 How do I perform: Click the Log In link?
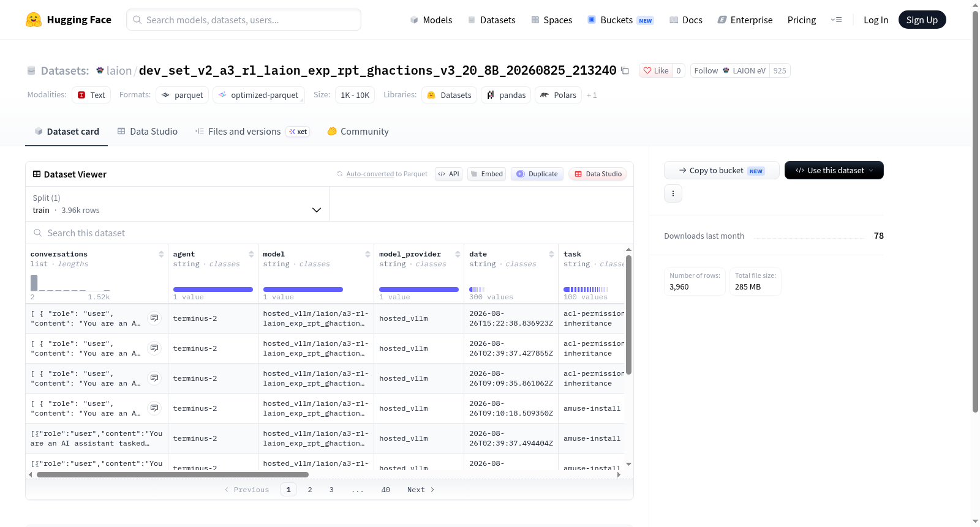pyautogui.click(x=876, y=20)
